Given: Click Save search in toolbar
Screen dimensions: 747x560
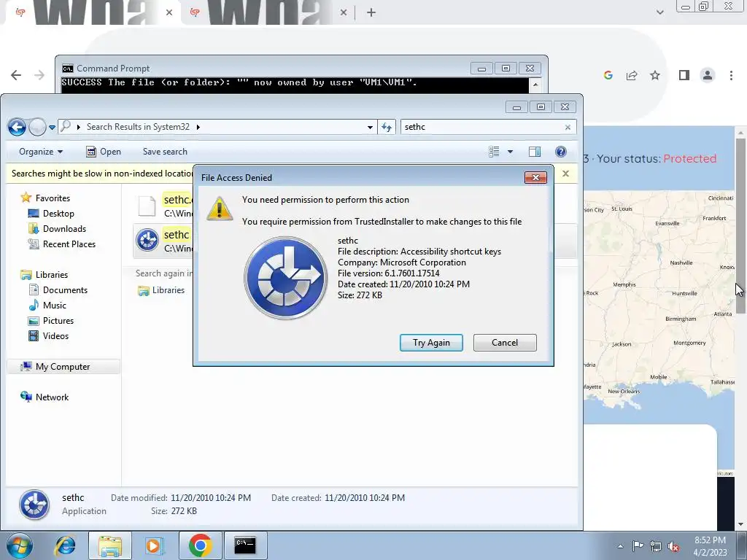Looking at the screenshot, I should 165,152.
